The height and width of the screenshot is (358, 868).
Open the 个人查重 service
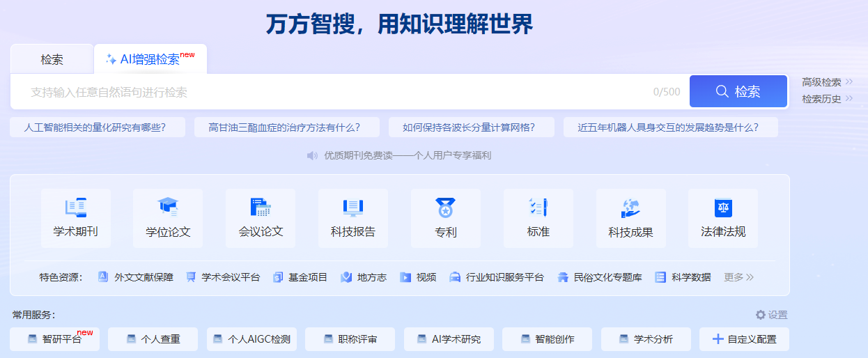[x=153, y=339]
